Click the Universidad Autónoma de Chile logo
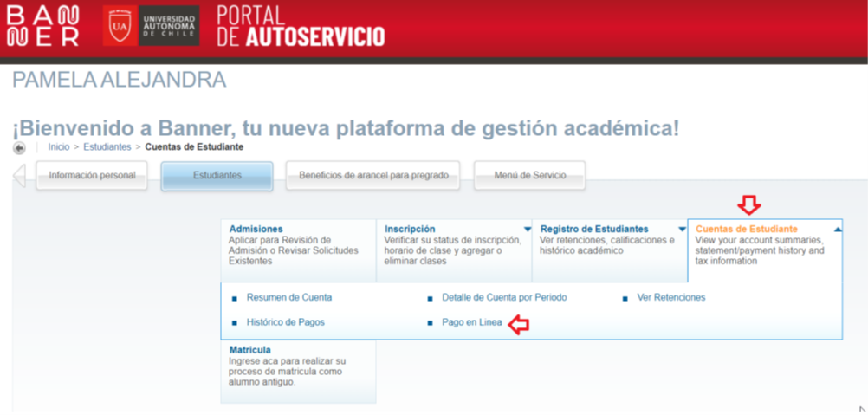 (x=152, y=27)
